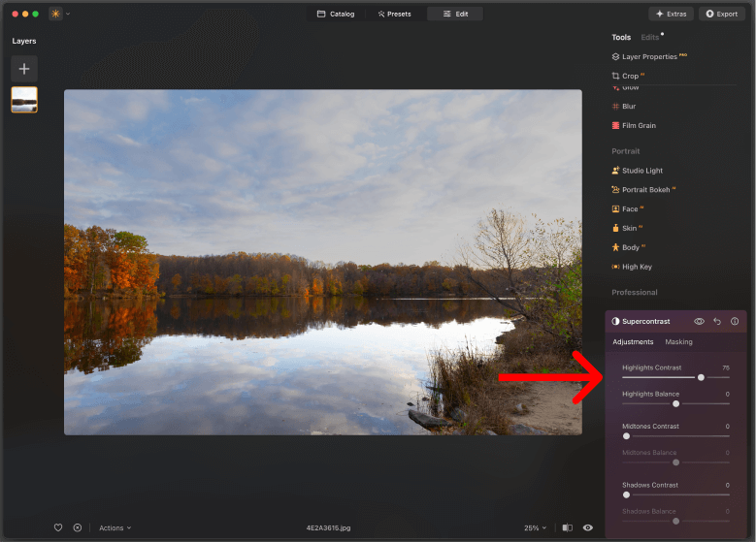Switch to the Tools tab
This screenshot has width=756, height=542.
click(x=621, y=37)
